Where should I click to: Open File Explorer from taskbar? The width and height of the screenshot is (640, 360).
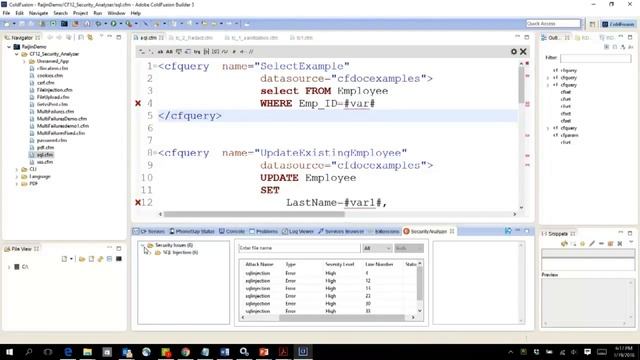point(87,352)
